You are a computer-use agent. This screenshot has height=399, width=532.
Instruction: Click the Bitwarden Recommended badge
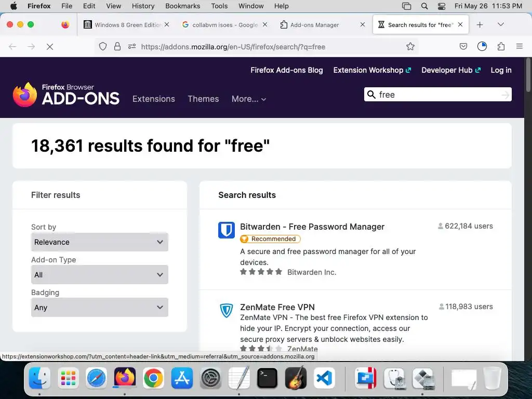(270, 239)
